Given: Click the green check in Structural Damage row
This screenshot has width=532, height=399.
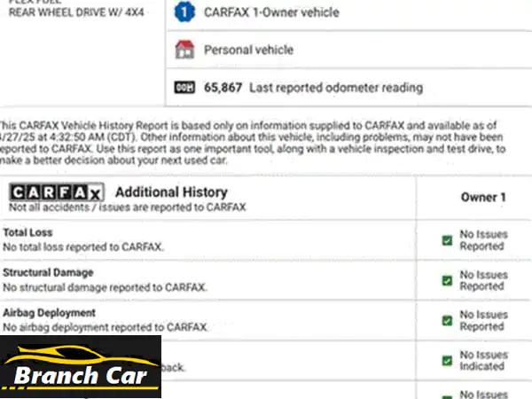Looking at the screenshot, I should (x=447, y=280).
